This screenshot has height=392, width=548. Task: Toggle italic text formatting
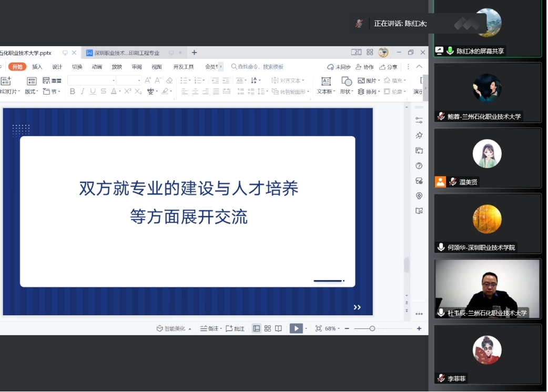83,91
